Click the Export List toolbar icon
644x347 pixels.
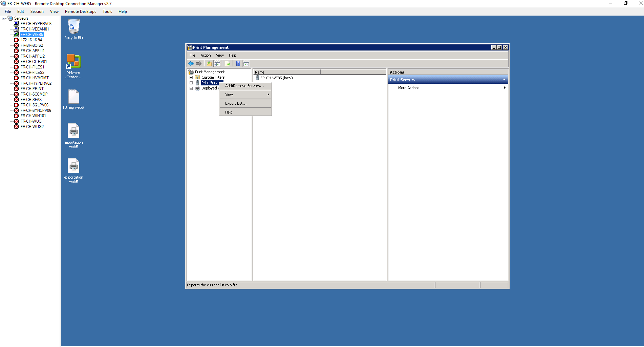[x=228, y=63]
